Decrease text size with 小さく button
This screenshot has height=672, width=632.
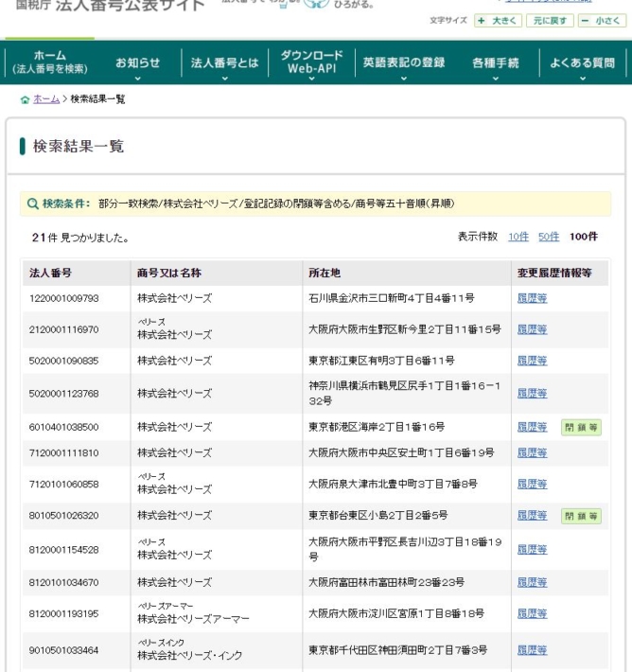tap(602, 21)
